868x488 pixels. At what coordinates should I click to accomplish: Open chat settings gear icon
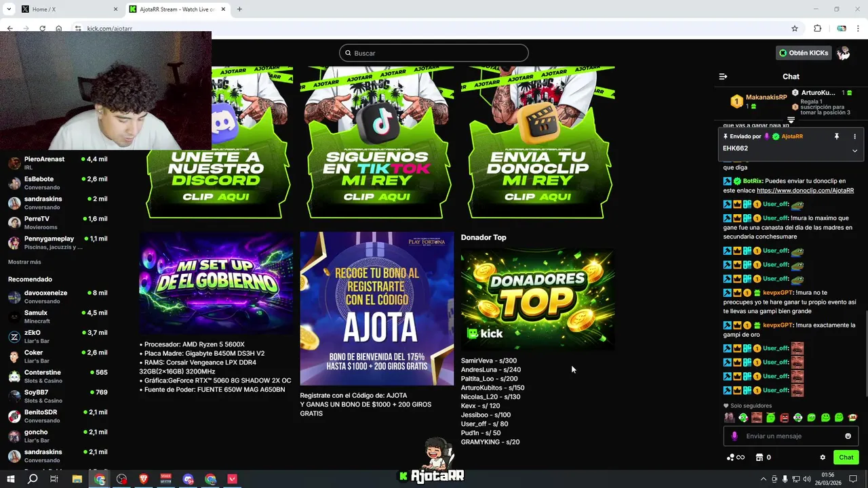[823, 457]
